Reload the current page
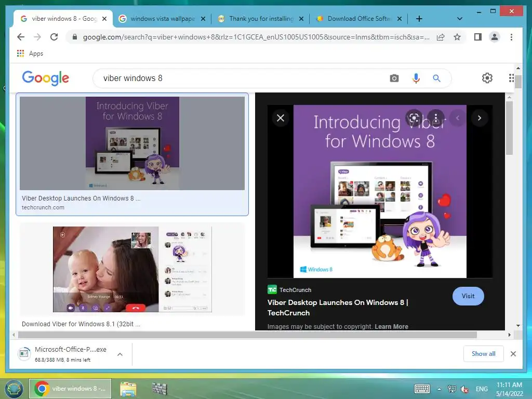This screenshot has height=399, width=532. coord(54,37)
